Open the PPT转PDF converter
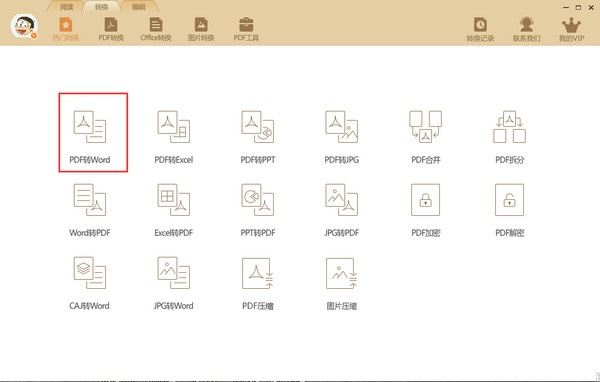Viewport: 600px width, 382px height. (258, 210)
